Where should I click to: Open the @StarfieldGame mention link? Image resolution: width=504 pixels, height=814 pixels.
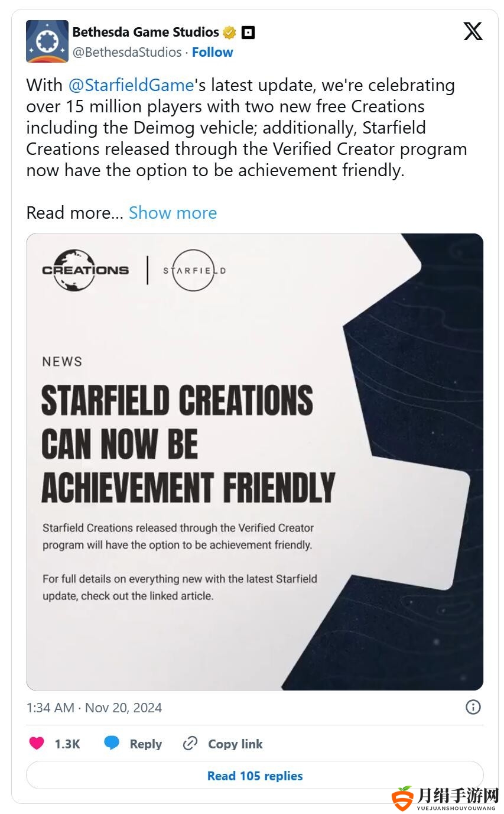131,85
